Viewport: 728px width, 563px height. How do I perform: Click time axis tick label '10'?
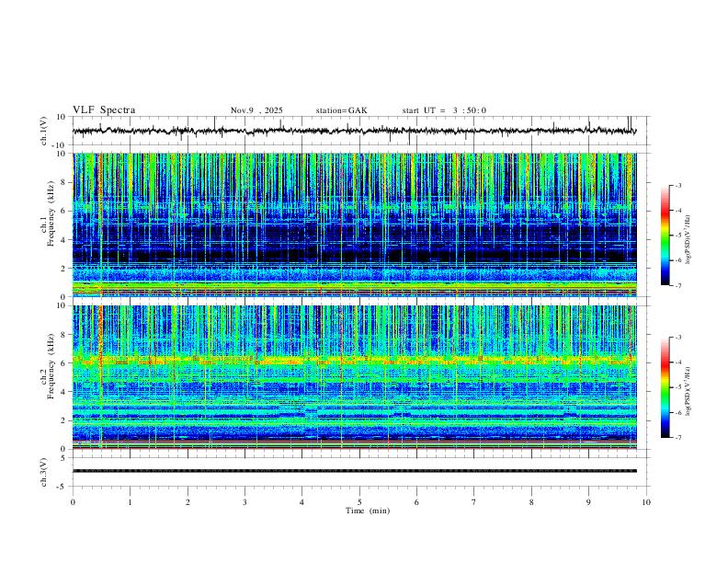(646, 502)
